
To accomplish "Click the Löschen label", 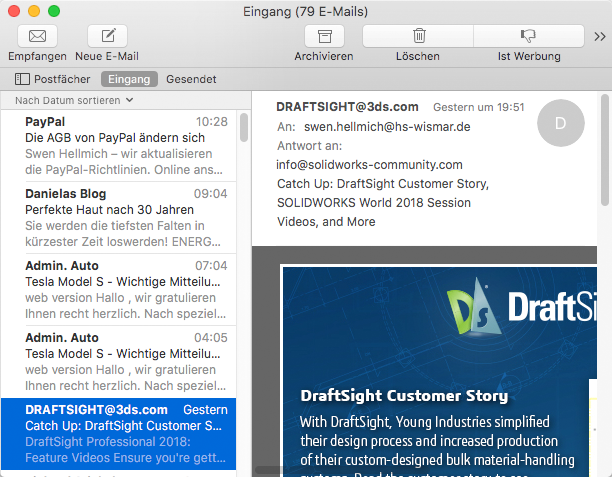I will point(418,56).
